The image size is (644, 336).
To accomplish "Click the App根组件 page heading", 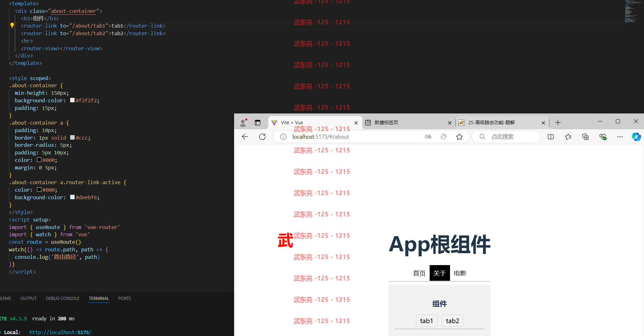I will tap(440, 244).
